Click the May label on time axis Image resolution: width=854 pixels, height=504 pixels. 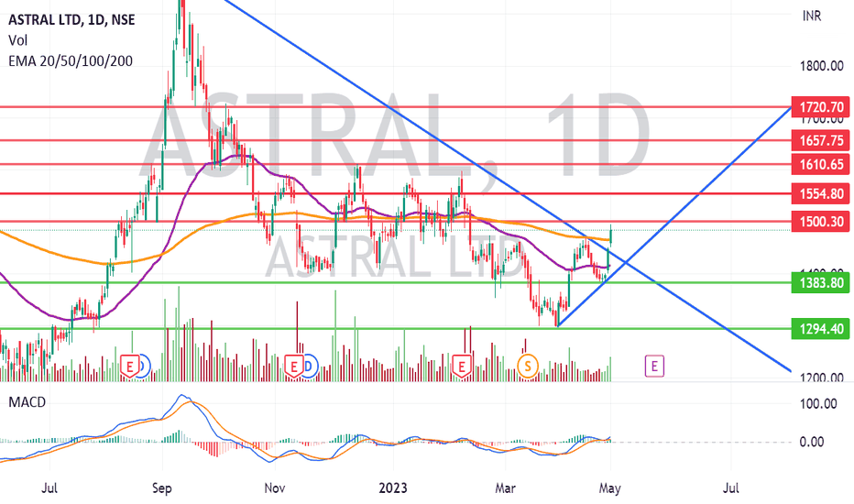[x=610, y=488]
